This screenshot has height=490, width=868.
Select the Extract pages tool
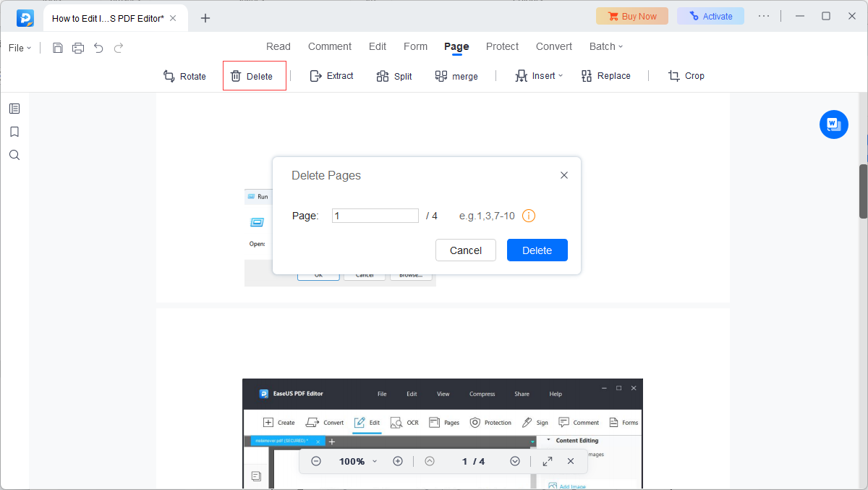pos(331,75)
